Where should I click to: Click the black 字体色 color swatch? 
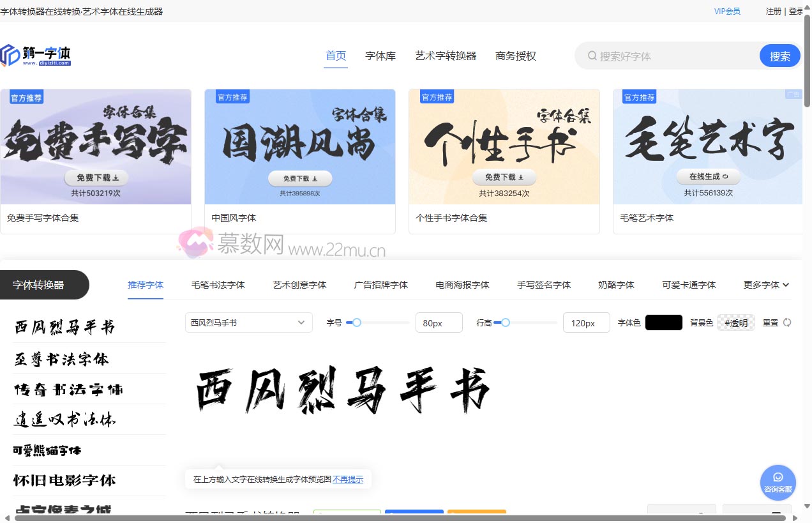[663, 322]
